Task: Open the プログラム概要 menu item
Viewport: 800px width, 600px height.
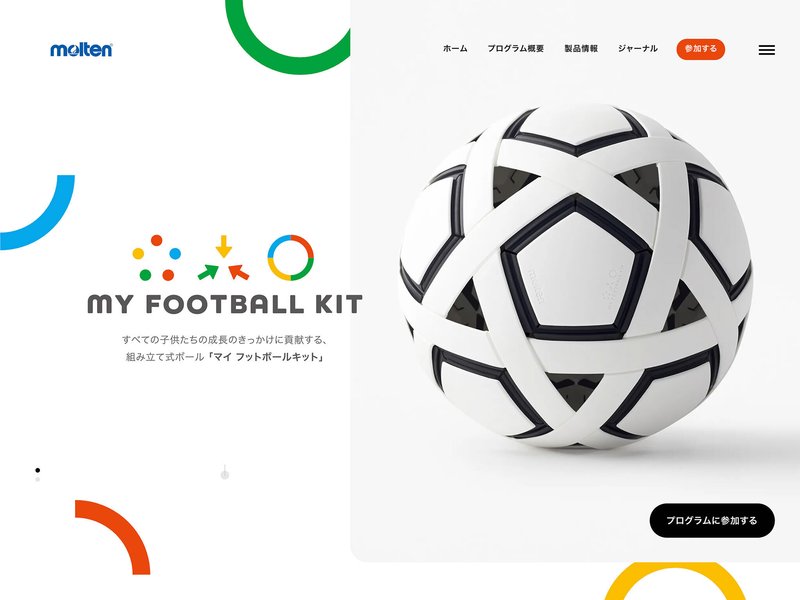Action: (515, 49)
